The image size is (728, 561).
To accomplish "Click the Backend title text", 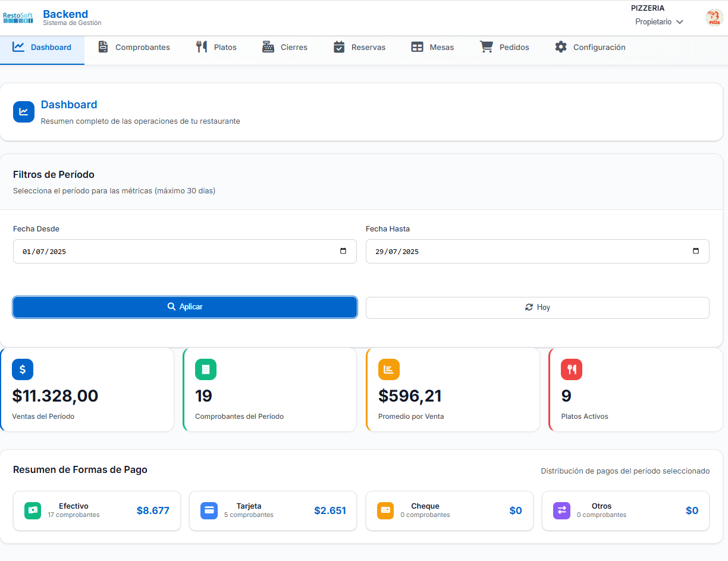I will click(x=65, y=14).
